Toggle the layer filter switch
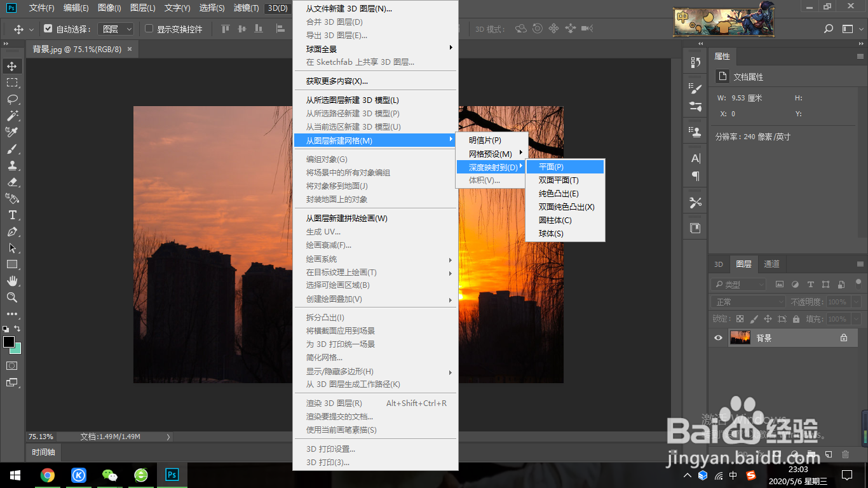 click(858, 284)
